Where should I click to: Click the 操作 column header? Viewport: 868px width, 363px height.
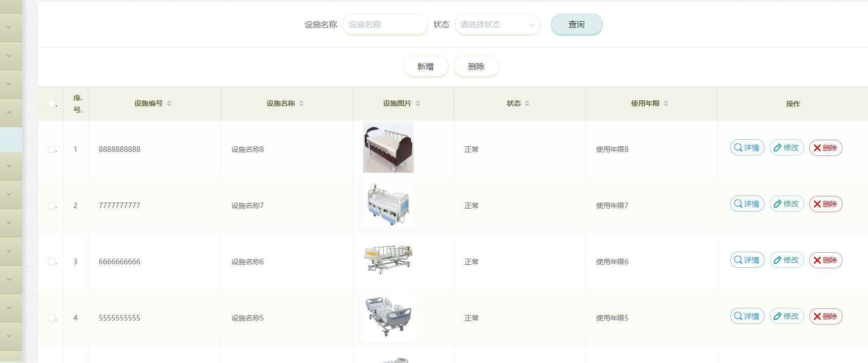[793, 104]
